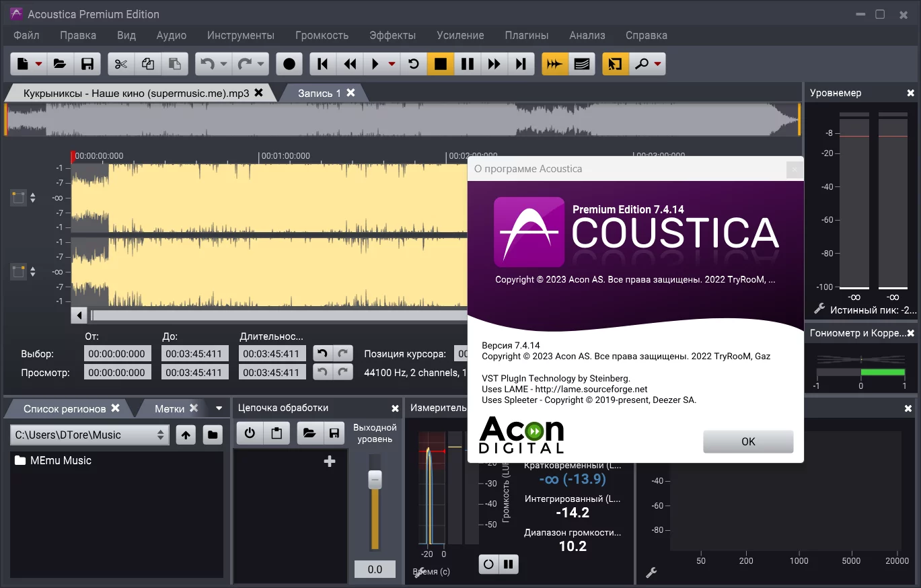Screen dimensions: 921x588
Task: Toggle loop playback mode
Action: pyautogui.click(x=414, y=64)
